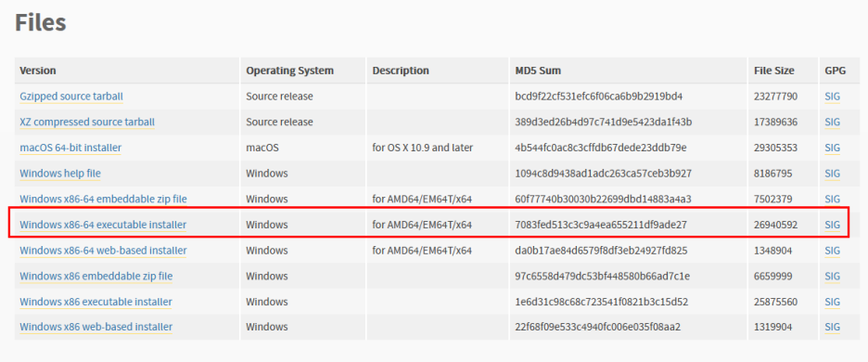Click SIG link for x86-64 web-based installer
This screenshot has height=362, width=868.
[832, 251]
